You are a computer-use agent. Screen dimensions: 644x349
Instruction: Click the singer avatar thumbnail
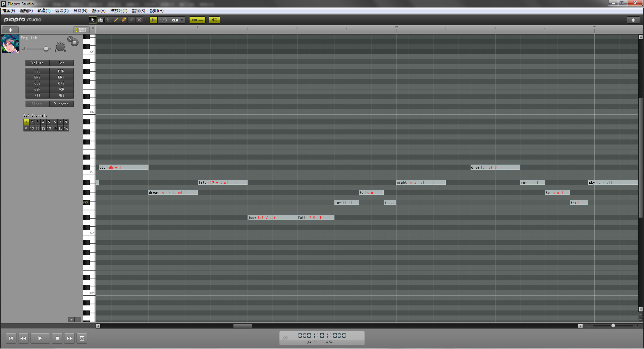(x=10, y=44)
